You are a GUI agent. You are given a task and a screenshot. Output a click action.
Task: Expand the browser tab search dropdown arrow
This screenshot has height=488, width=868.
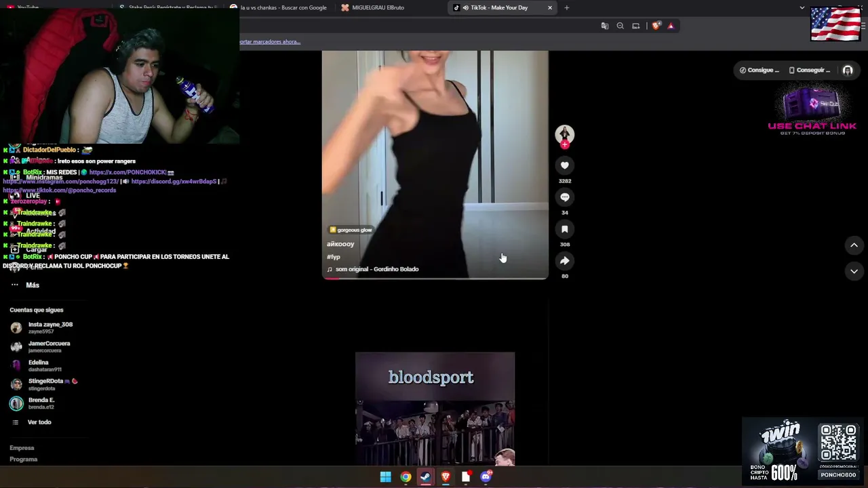tap(802, 7)
